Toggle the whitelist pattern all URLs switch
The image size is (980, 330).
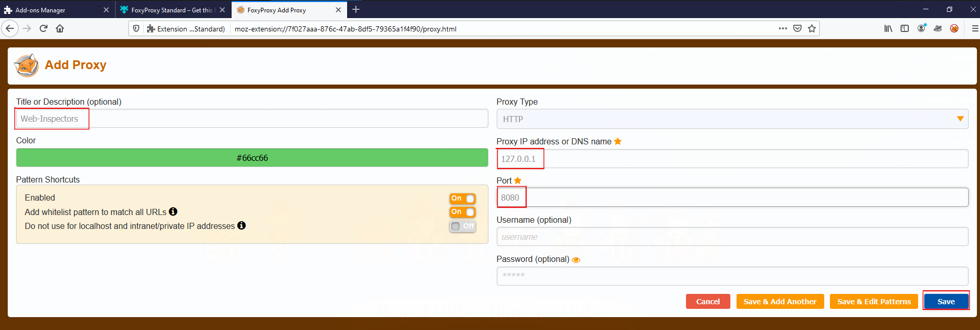(x=462, y=212)
